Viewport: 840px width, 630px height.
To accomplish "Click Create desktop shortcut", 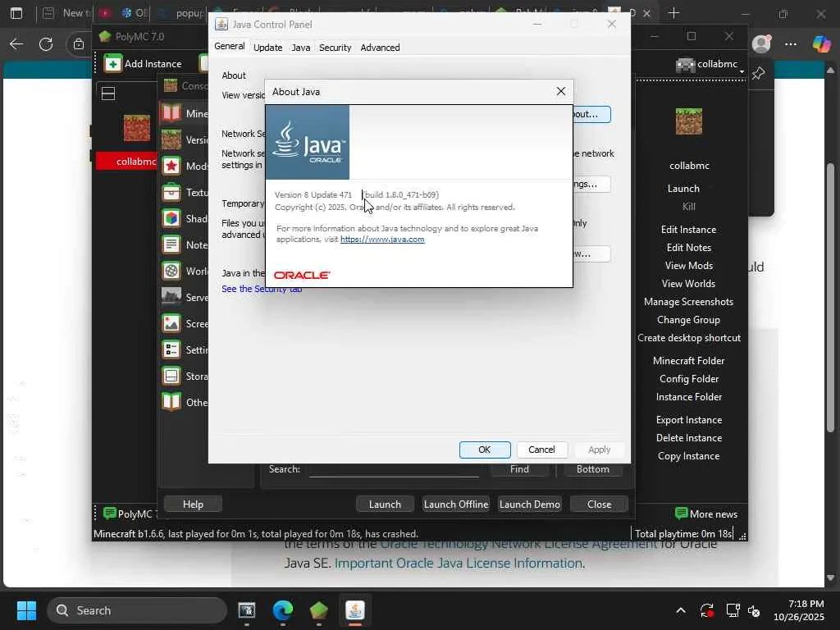I will pos(689,338).
